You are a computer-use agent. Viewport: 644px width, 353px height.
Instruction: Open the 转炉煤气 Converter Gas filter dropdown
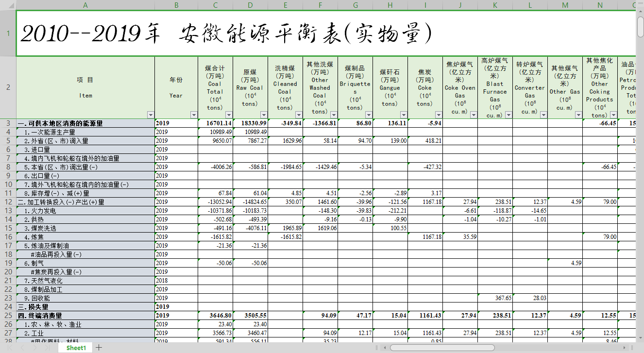click(x=543, y=115)
